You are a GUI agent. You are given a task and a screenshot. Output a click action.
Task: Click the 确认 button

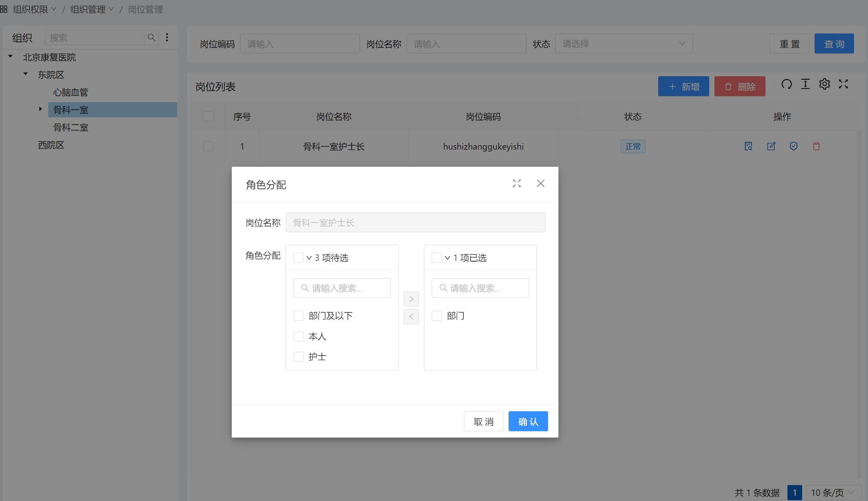click(x=528, y=421)
